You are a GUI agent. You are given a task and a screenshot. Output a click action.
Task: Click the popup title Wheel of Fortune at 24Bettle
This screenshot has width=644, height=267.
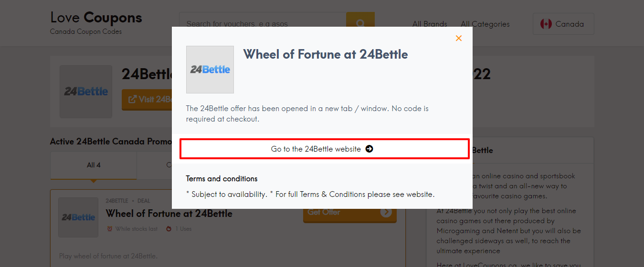tap(326, 54)
